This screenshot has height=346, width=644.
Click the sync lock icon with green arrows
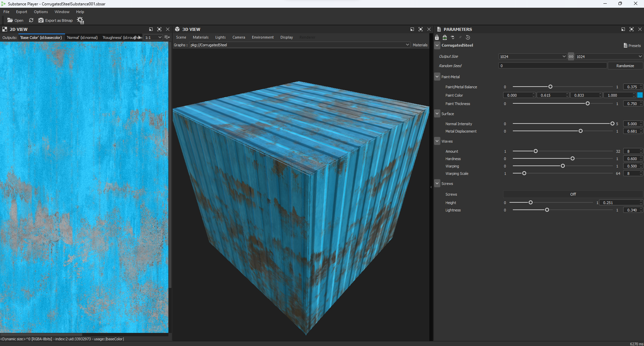point(445,38)
